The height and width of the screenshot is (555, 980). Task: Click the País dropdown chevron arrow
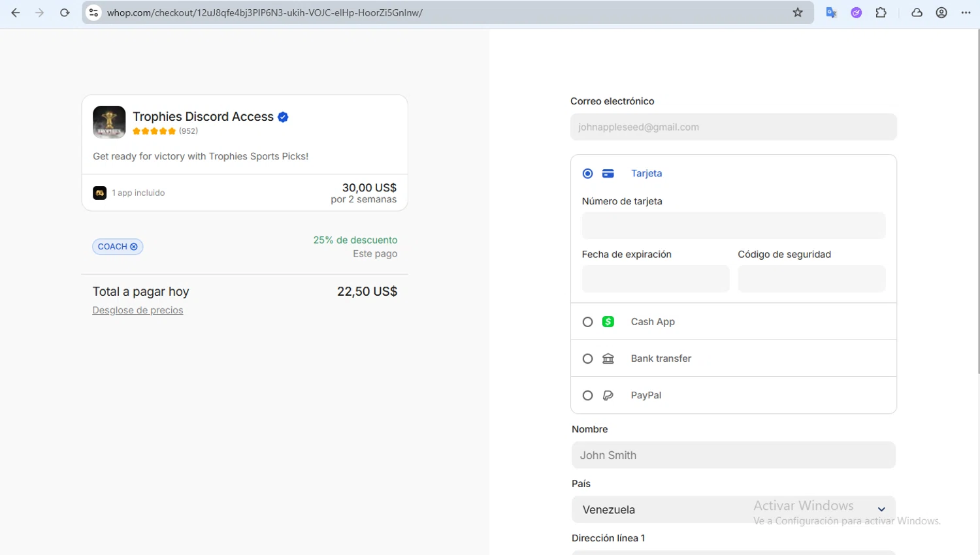point(881,509)
